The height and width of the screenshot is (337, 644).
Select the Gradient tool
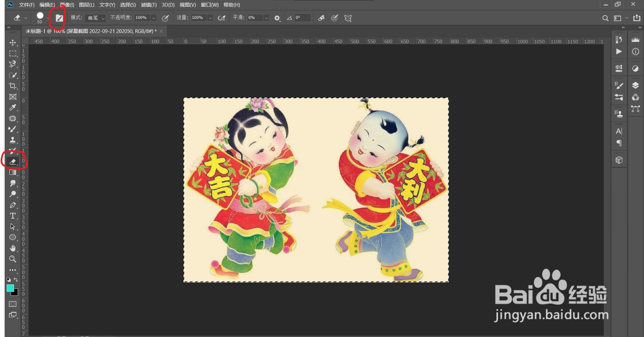[x=13, y=172]
